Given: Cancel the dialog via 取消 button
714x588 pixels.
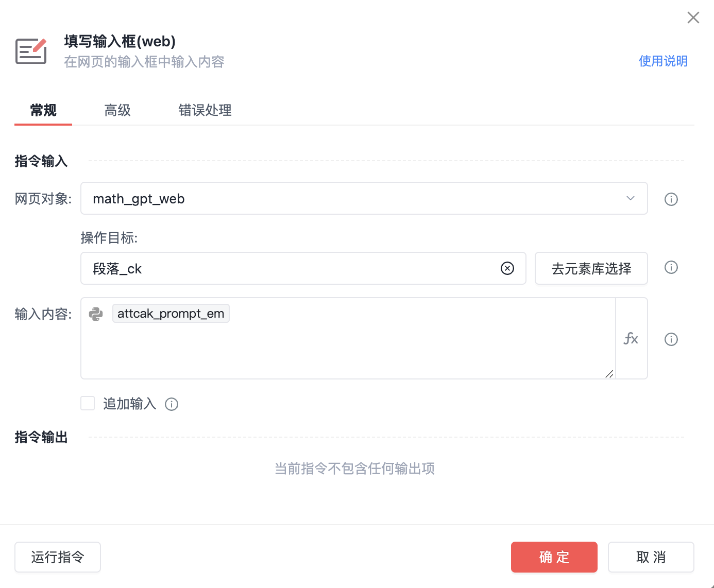Looking at the screenshot, I should (651, 557).
